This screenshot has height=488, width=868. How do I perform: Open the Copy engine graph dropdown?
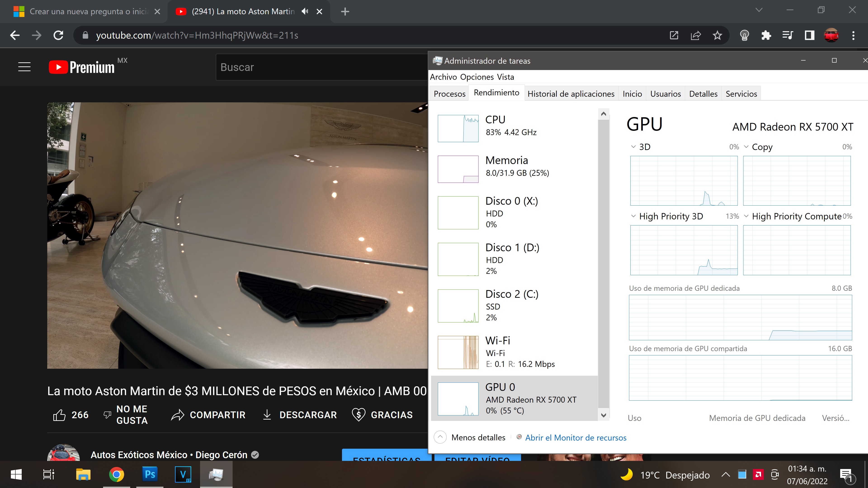[746, 147]
